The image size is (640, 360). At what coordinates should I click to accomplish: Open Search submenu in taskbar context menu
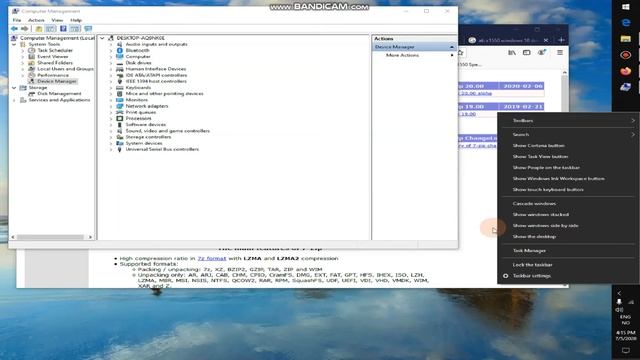click(x=568, y=134)
